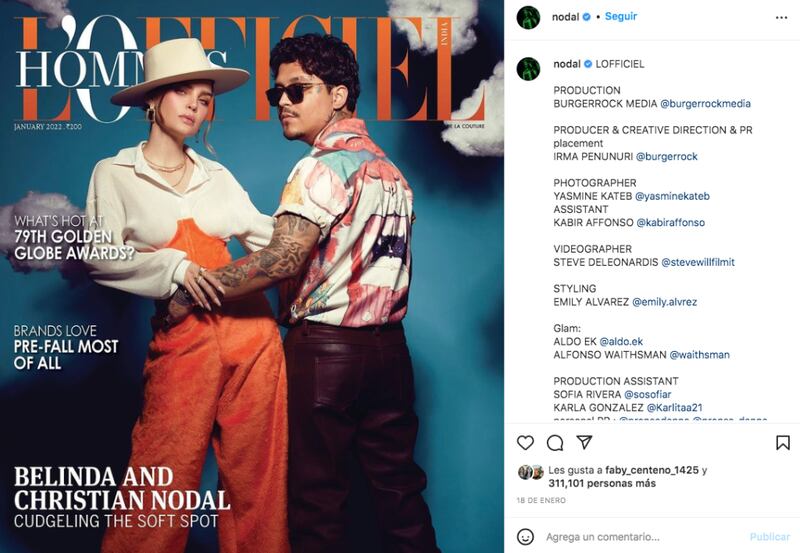800x553 pixels.
Task: Open comments via speech bubble icon
Action: tap(555, 443)
